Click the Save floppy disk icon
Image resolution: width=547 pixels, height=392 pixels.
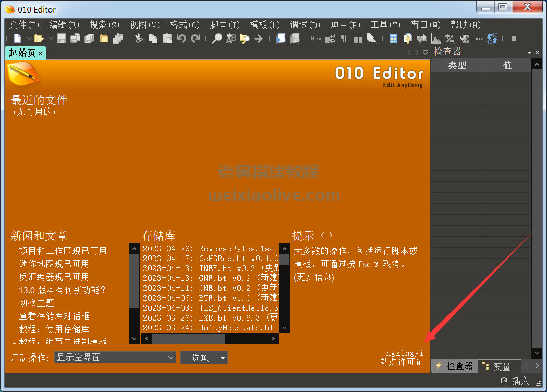(x=62, y=39)
